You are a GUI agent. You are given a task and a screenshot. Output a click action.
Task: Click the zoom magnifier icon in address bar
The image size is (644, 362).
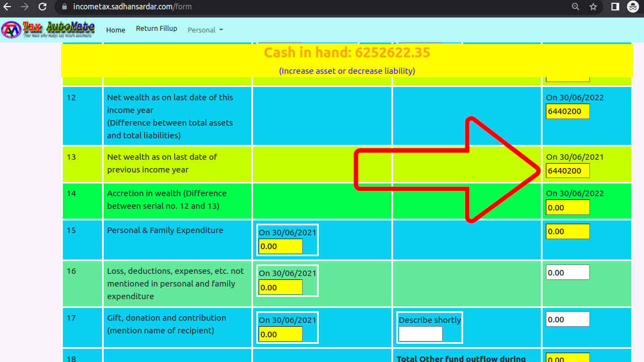coord(576,7)
